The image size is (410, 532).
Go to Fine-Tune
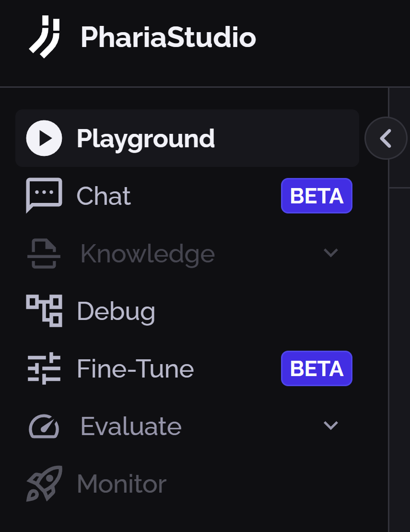(x=135, y=368)
